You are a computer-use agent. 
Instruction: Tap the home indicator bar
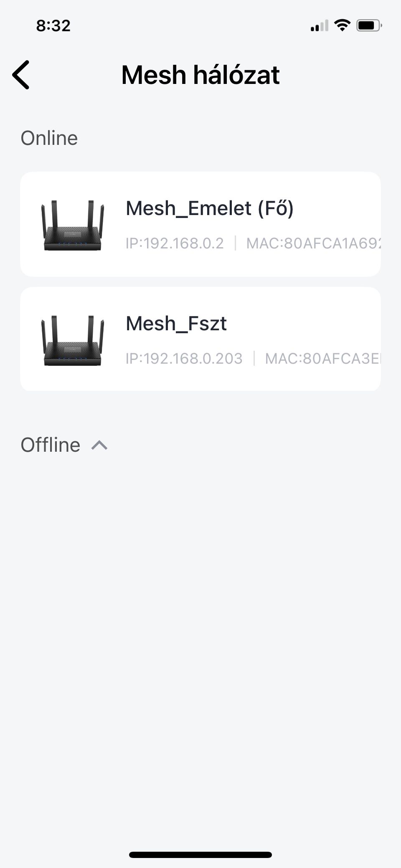pos(200,855)
